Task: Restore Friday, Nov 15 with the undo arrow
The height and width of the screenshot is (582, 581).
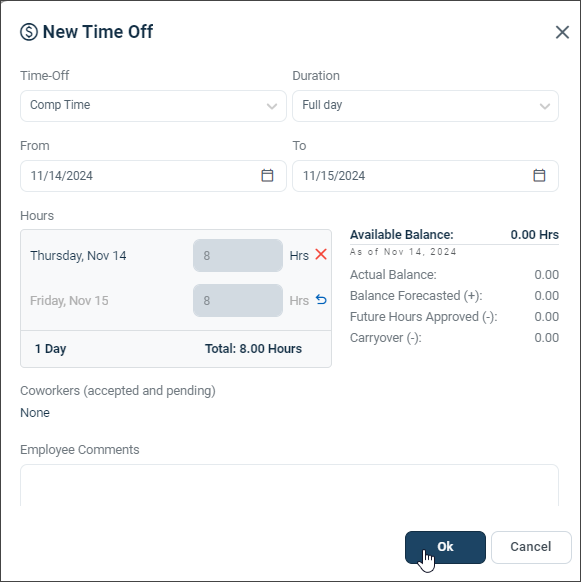Action: click(321, 300)
